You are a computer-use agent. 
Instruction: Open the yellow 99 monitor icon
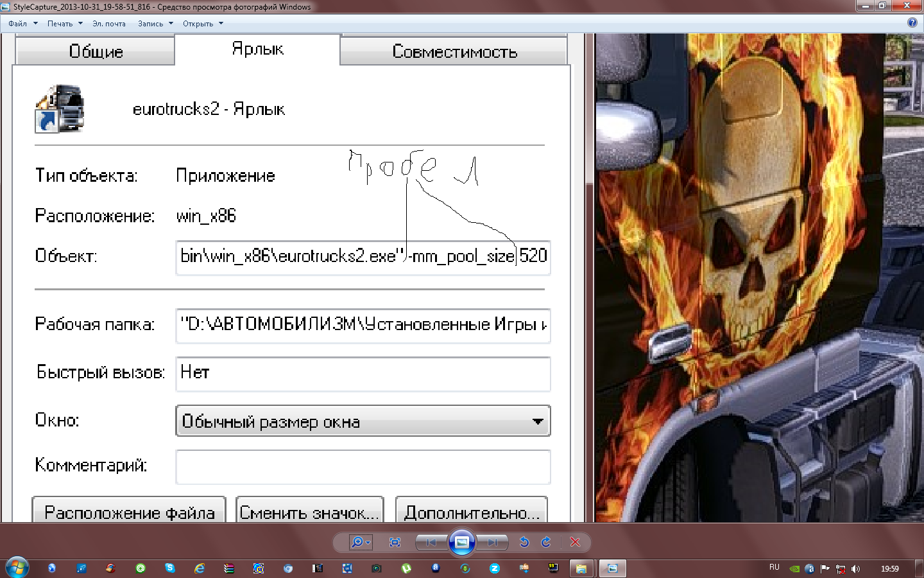point(553,568)
